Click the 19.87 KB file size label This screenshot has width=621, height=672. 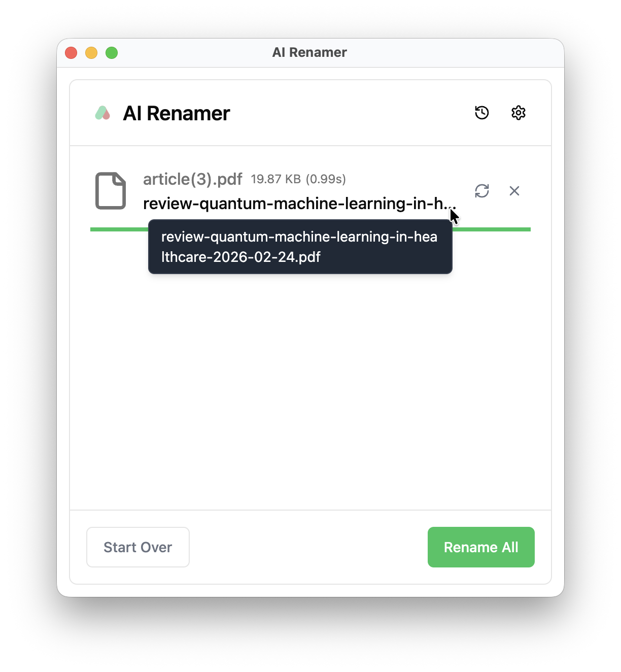[x=276, y=179]
